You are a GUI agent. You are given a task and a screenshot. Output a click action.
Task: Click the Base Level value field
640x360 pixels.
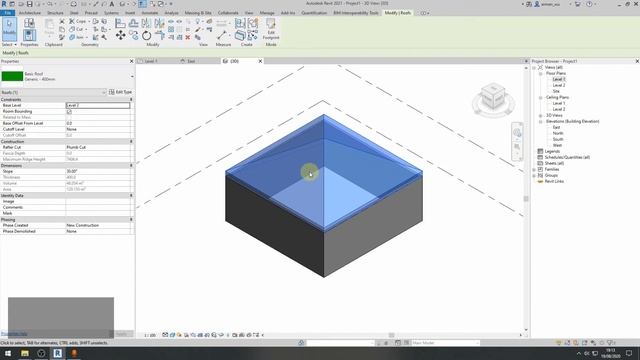click(x=98, y=105)
